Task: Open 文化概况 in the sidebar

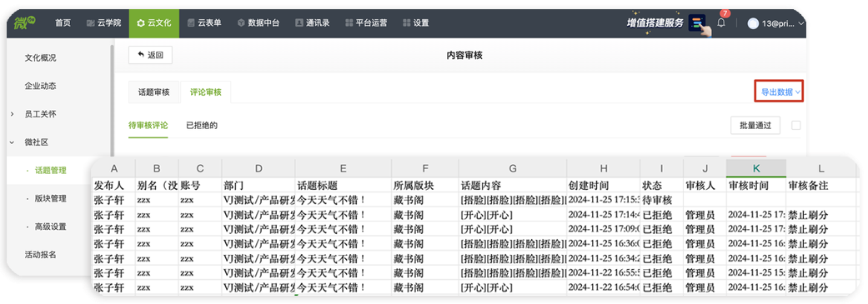Action: (x=40, y=57)
